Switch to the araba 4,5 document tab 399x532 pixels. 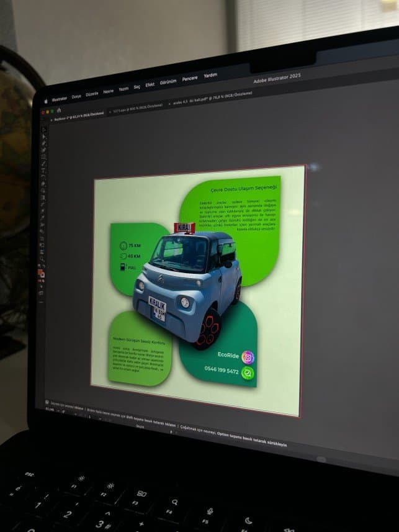coord(212,97)
